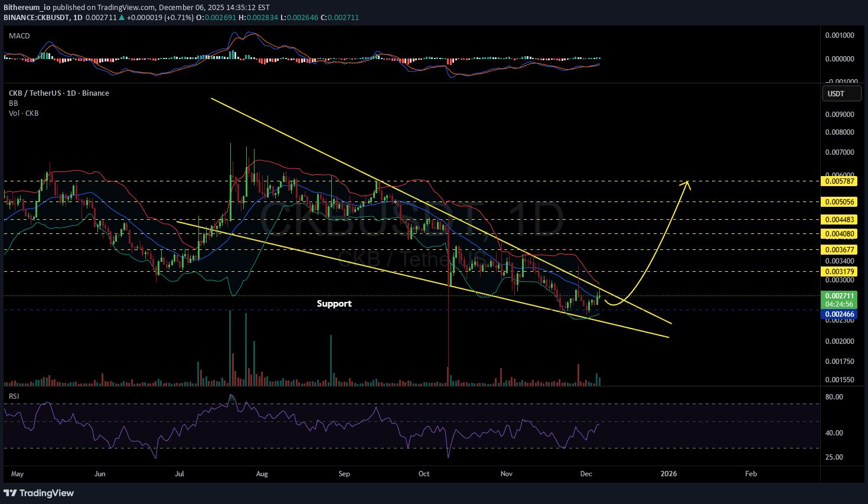Screen dimensions: 868x504
Task: Click the Support text annotation
Action: pyautogui.click(x=334, y=304)
